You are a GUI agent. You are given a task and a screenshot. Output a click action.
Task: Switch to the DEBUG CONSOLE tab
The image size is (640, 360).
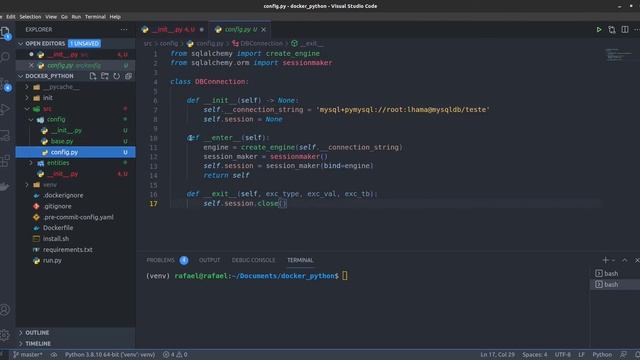click(x=253, y=260)
